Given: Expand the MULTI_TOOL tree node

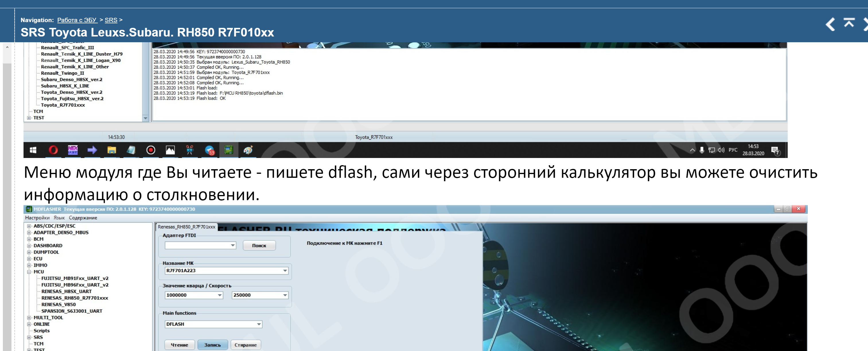Looking at the screenshot, I should tap(29, 318).
